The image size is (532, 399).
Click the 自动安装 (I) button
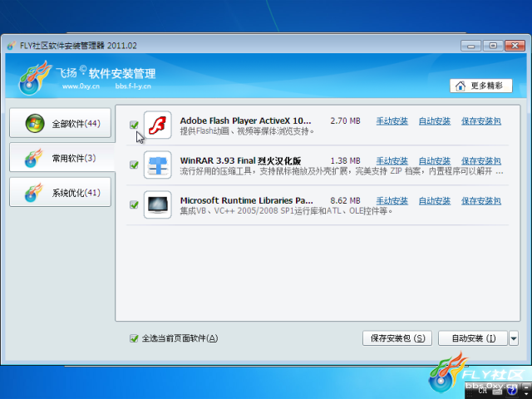(473, 338)
